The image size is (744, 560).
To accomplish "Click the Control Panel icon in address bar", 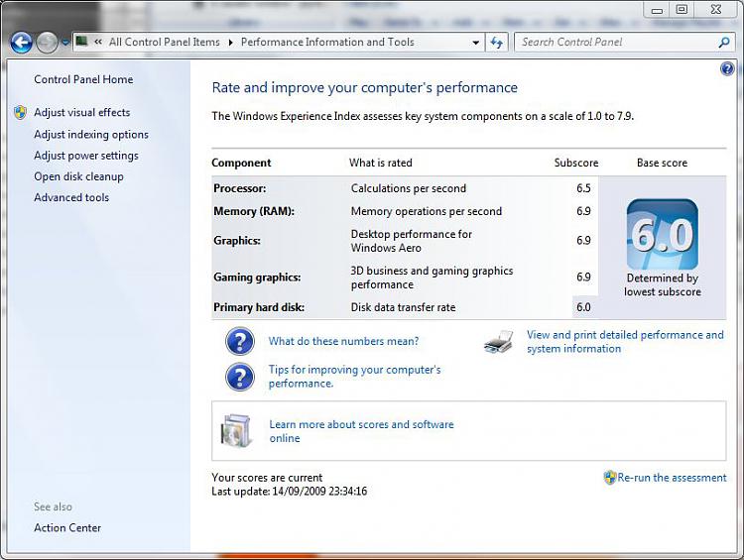I will (82, 42).
